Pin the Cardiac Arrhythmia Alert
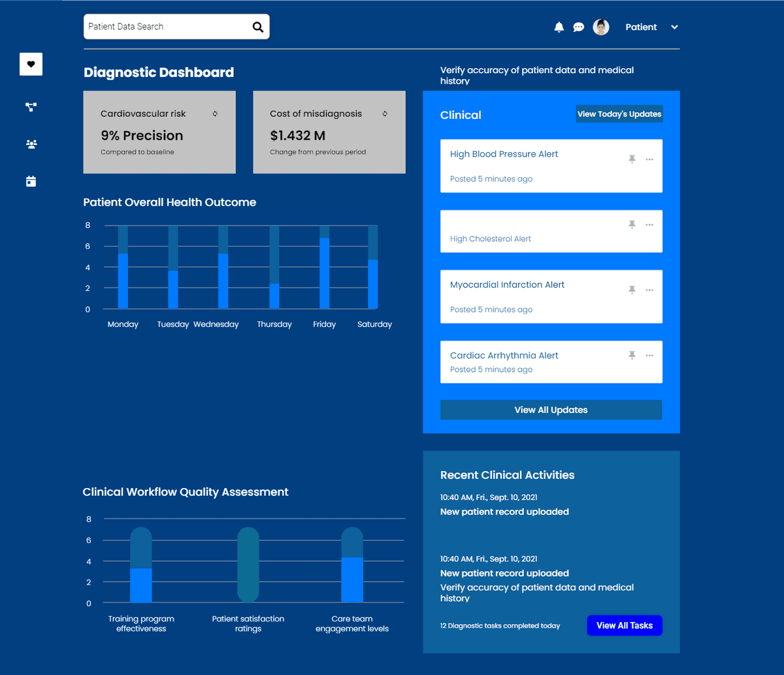This screenshot has height=675, width=784. 632,355
